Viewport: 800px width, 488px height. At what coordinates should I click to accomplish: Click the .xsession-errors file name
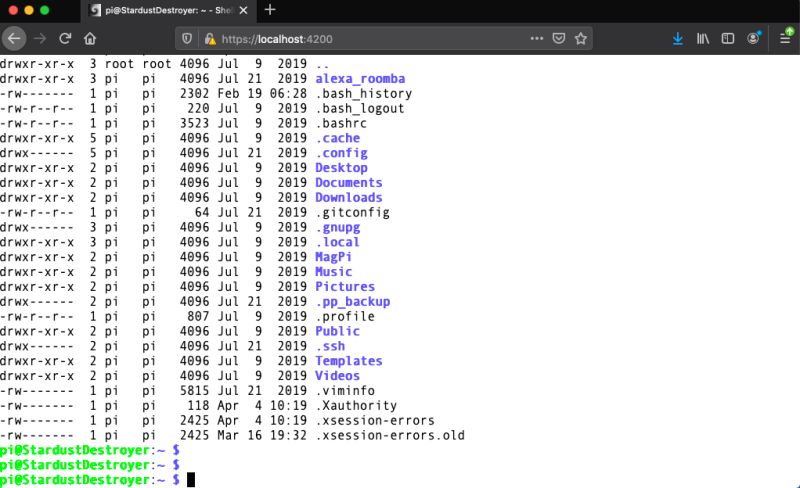pyautogui.click(x=375, y=420)
